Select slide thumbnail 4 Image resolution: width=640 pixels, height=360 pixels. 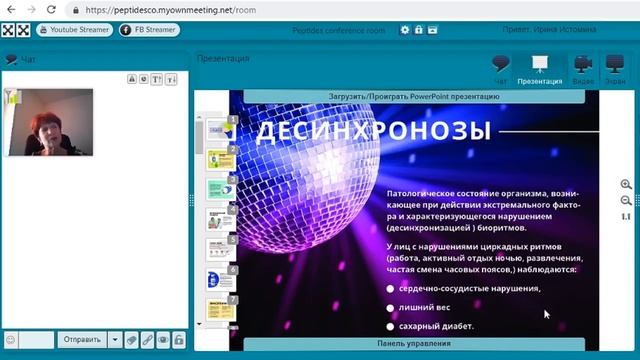(x=221, y=220)
